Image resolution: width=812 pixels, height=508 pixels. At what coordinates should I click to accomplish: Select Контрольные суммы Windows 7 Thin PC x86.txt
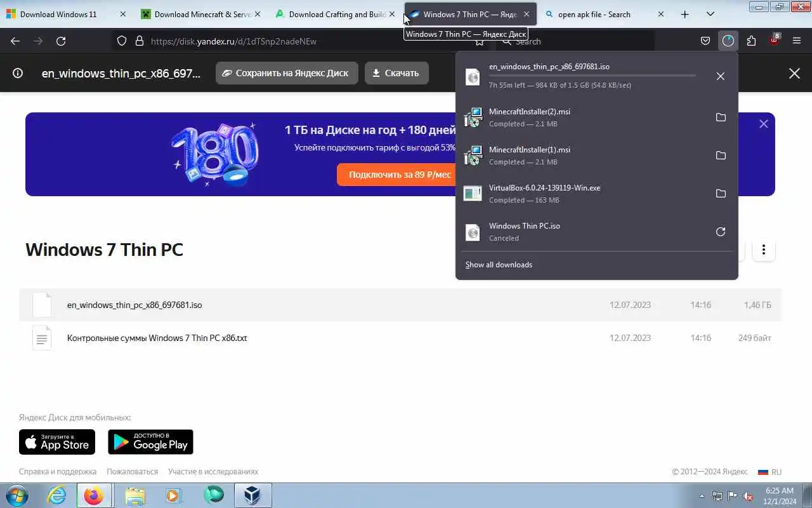coord(400,338)
